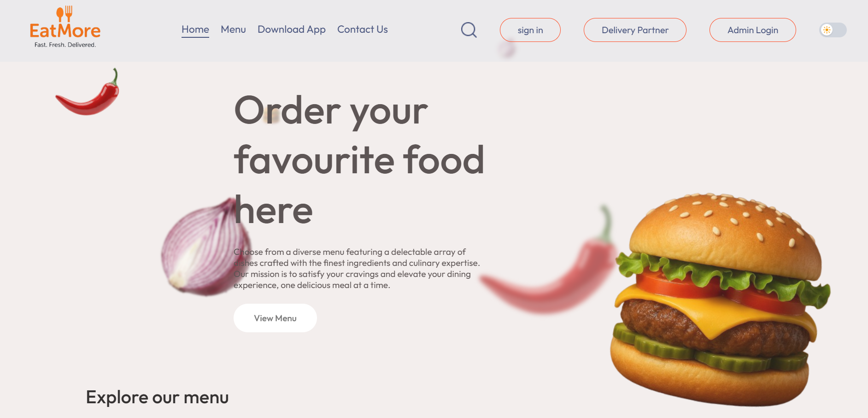The image size is (868, 418).
Task: Toggle the dark mode switch
Action: tap(833, 30)
